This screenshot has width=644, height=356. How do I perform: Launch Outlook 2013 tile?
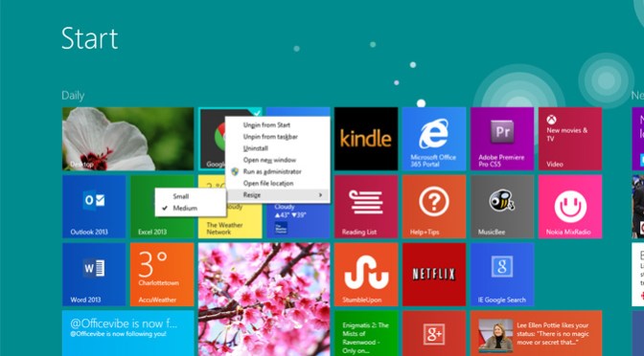pyautogui.click(x=94, y=207)
